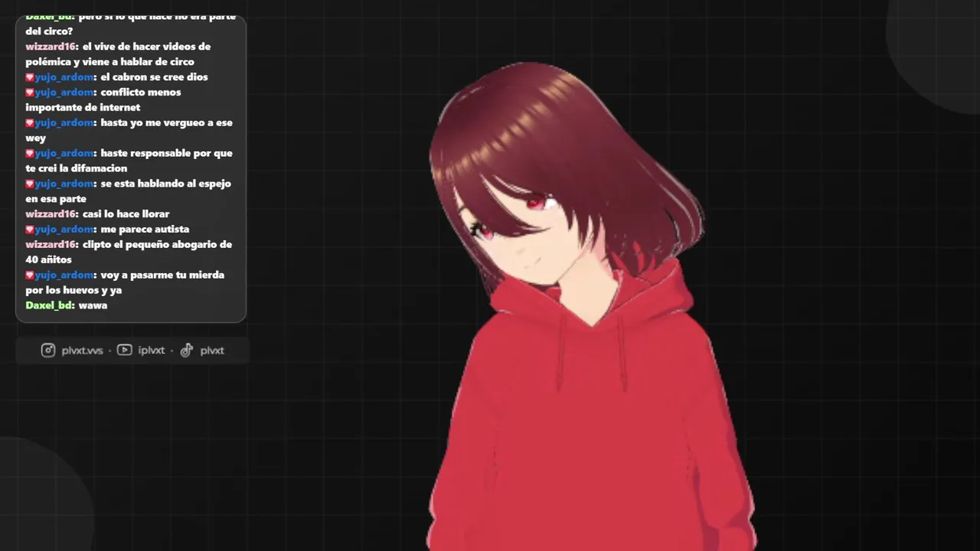Viewport: 980px width, 551px height.
Task: Click the YouTube icon beside iplvxt
Action: (124, 350)
